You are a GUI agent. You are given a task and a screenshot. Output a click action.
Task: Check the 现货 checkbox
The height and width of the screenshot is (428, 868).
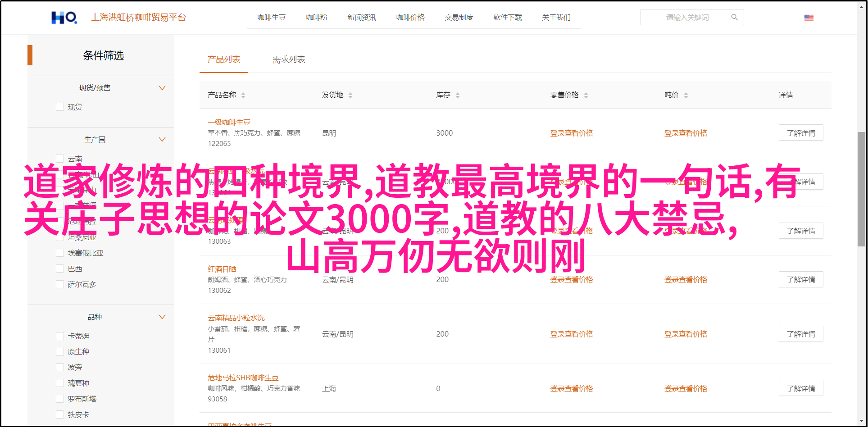point(60,107)
